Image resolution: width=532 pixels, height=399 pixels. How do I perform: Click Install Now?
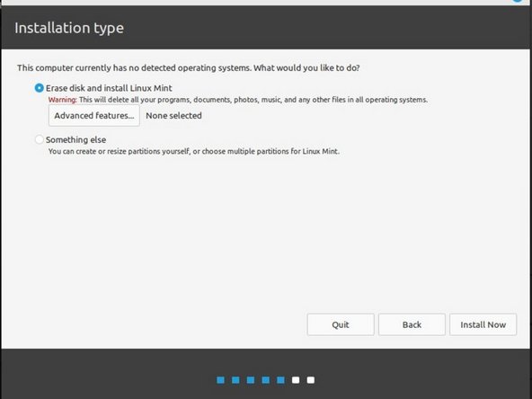click(483, 324)
